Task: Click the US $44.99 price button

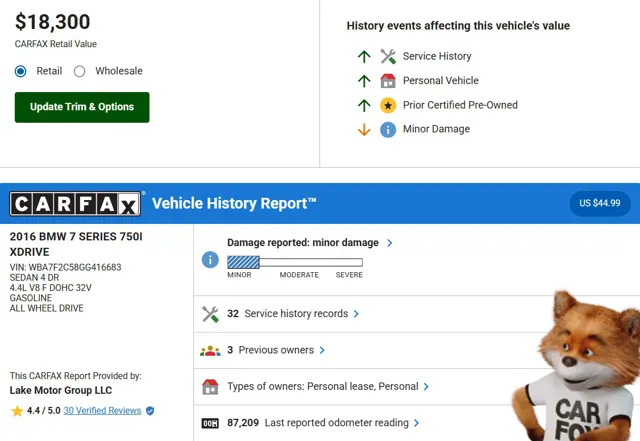Action: (599, 203)
